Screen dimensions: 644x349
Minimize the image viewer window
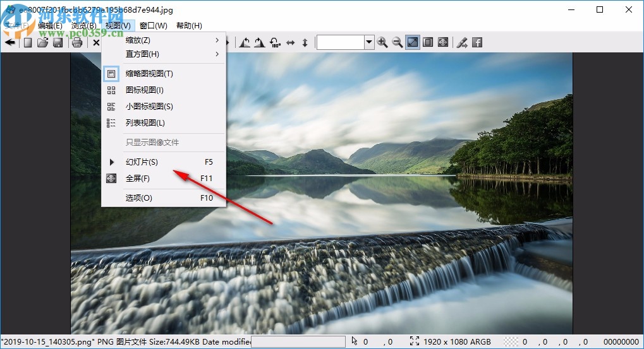(x=571, y=10)
